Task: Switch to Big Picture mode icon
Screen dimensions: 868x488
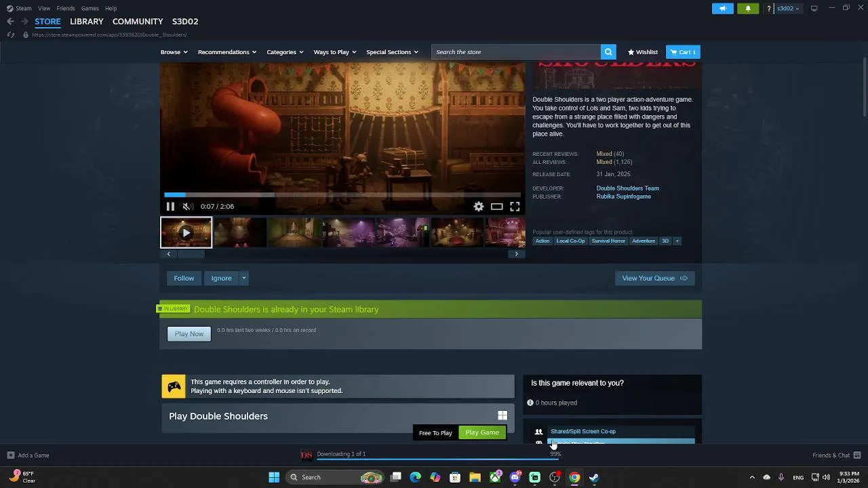Action: (814, 8)
